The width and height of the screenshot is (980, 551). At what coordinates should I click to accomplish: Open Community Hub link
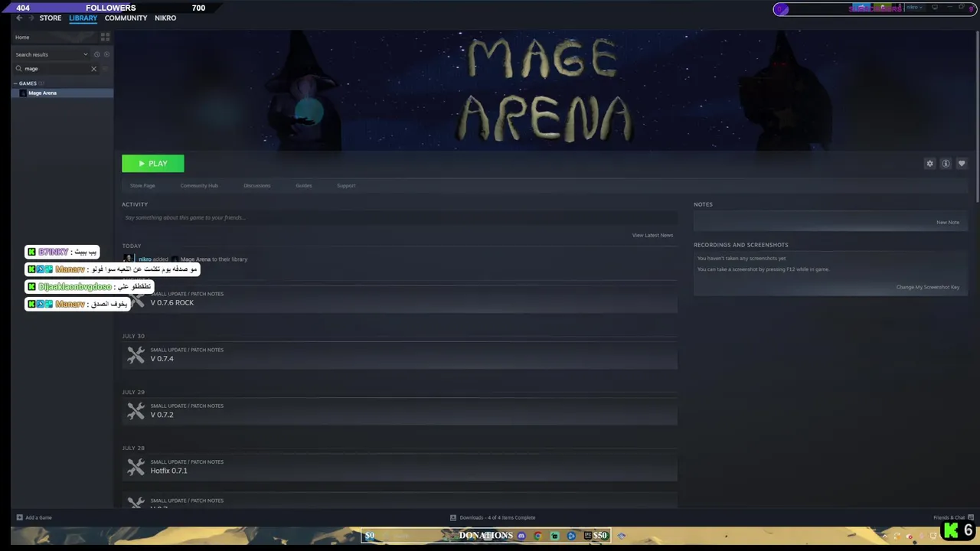click(199, 185)
